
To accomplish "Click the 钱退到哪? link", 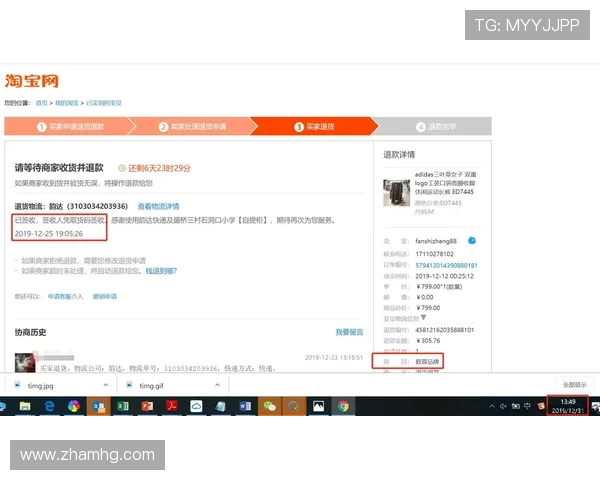I will coord(161,271).
